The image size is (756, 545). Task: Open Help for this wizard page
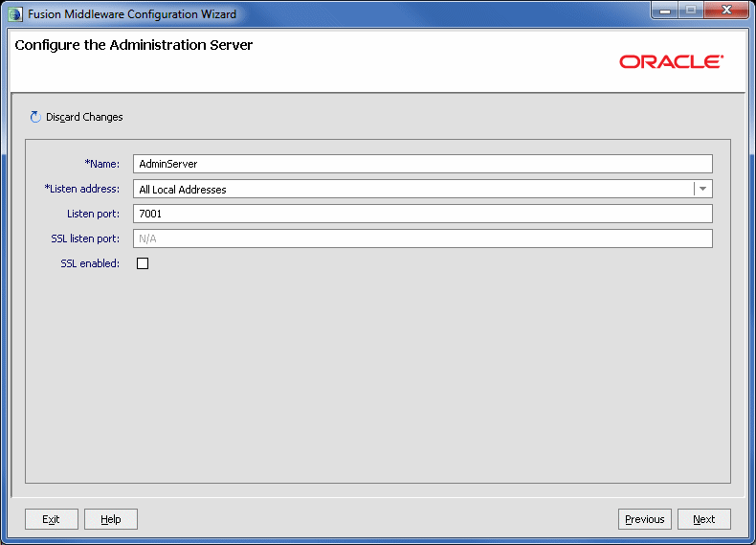click(x=111, y=519)
